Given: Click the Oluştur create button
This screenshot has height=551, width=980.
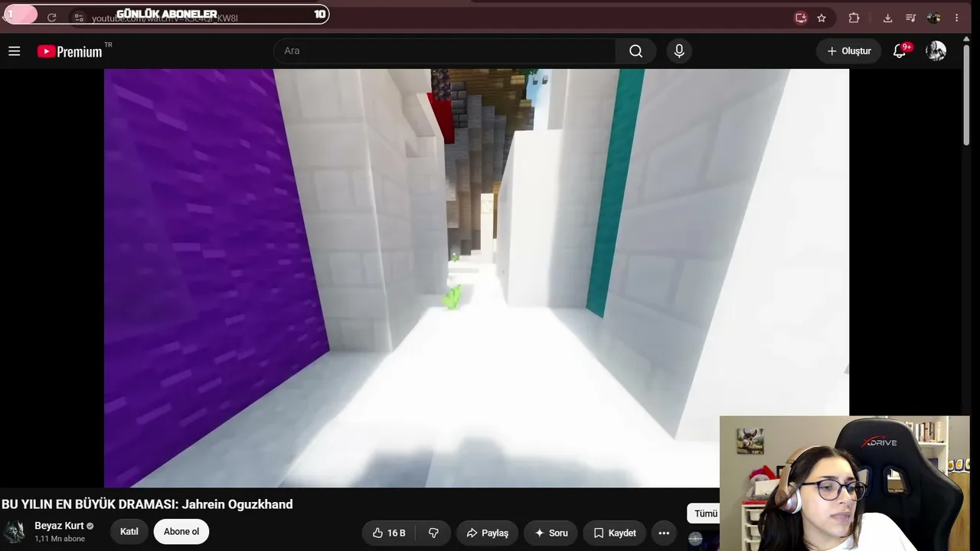Looking at the screenshot, I should [x=848, y=51].
